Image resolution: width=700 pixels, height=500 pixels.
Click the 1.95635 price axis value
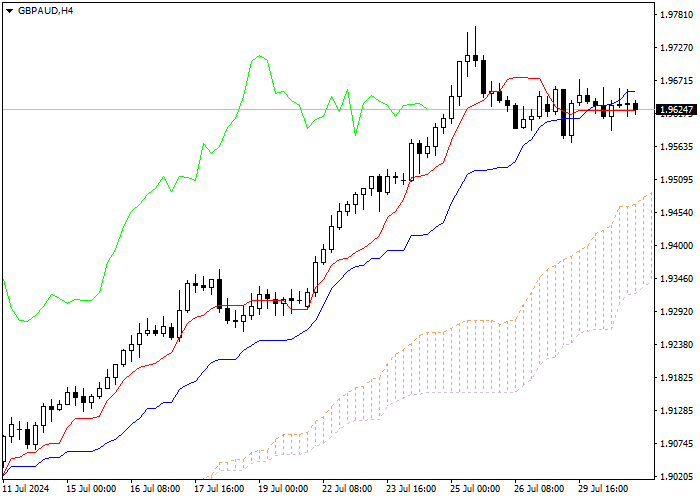pos(676,147)
